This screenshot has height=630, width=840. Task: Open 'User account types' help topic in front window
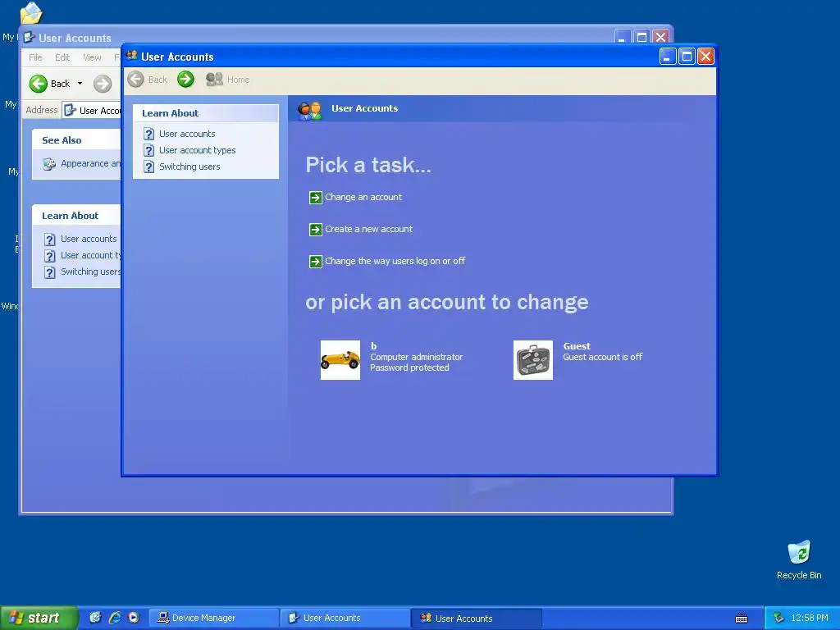pos(197,151)
